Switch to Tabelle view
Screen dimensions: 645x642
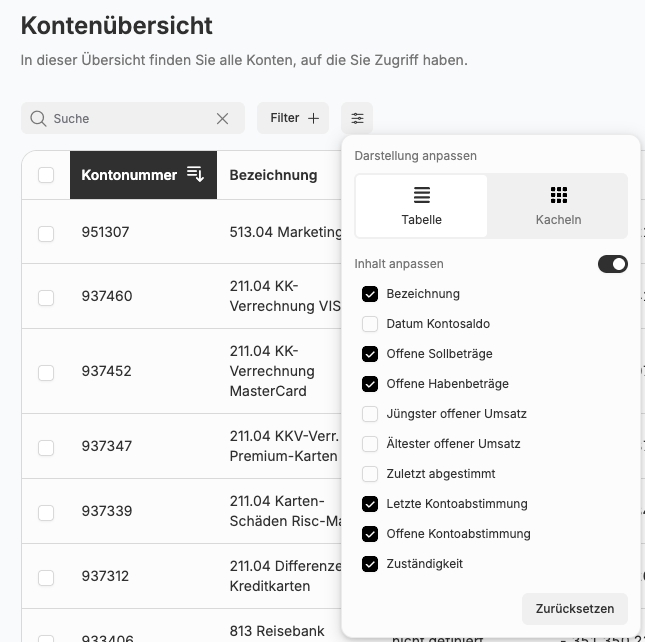click(421, 206)
